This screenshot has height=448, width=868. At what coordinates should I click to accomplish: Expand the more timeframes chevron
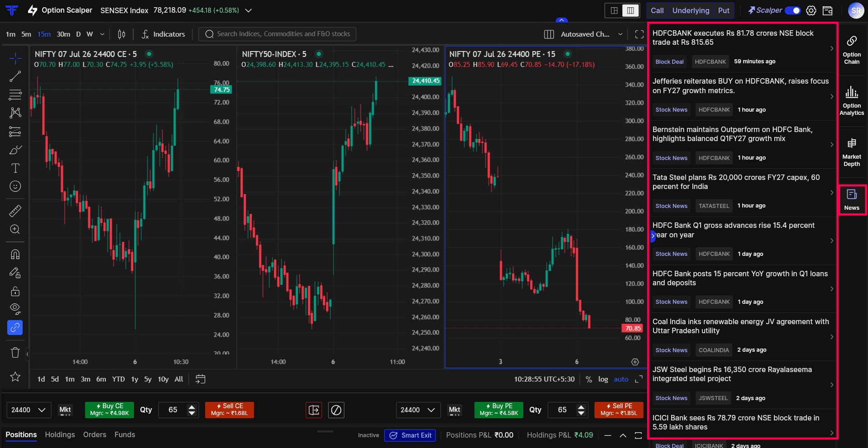pyautogui.click(x=102, y=34)
